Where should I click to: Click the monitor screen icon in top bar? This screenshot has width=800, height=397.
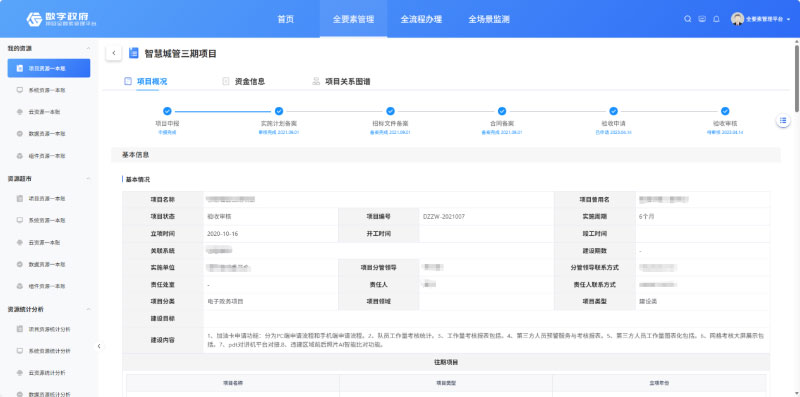point(702,19)
